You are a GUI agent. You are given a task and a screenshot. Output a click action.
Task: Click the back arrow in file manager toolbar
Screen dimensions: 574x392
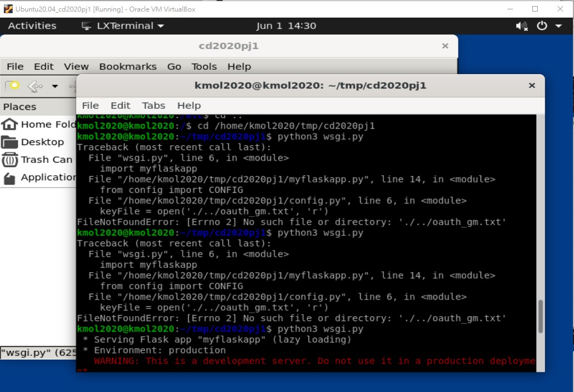pos(34,86)
